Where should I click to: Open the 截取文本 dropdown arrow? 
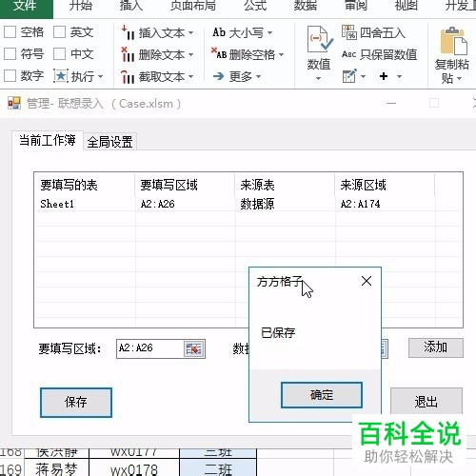coord(190,77)
